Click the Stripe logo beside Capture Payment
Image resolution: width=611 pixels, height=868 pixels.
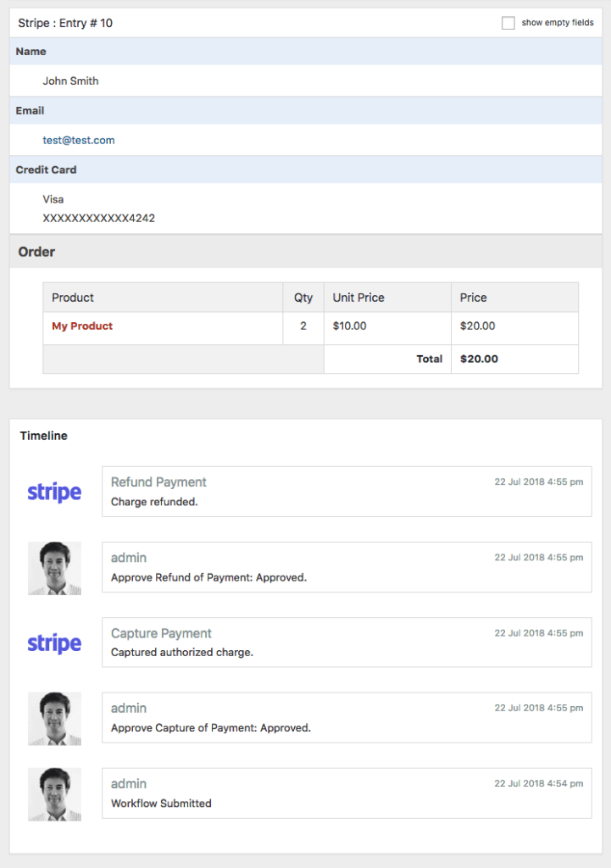54,643
